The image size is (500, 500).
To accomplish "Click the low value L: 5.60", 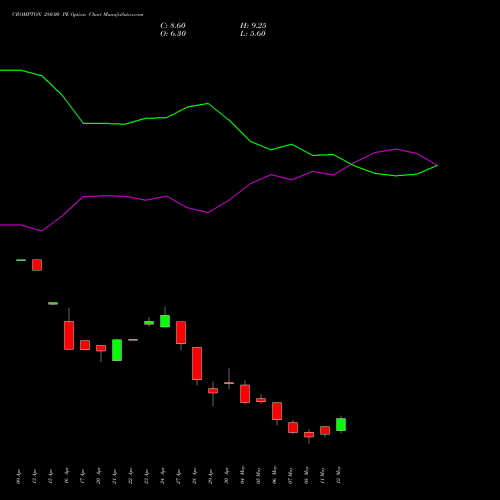I will [x=253, y=34].
